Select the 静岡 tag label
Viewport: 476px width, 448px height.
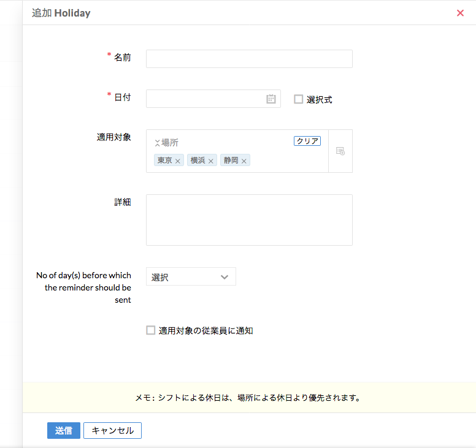click(x=231, y=161)
